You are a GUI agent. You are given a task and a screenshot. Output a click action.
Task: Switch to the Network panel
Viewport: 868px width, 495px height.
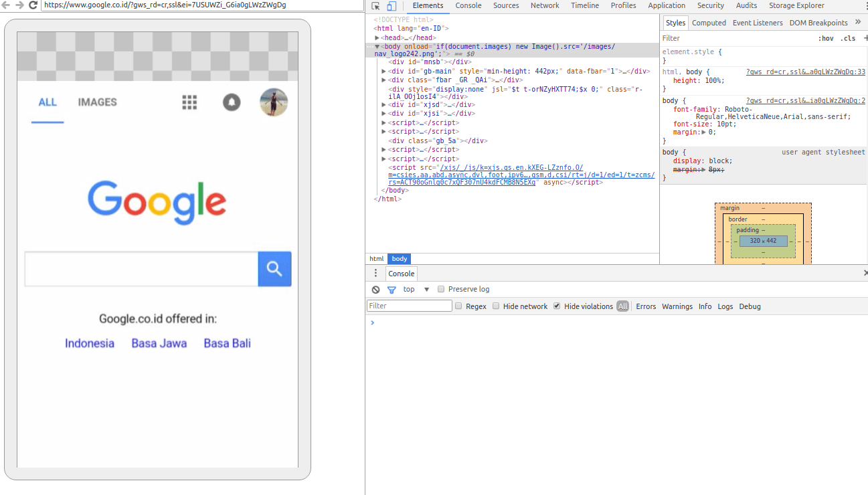tap(545, 6)
